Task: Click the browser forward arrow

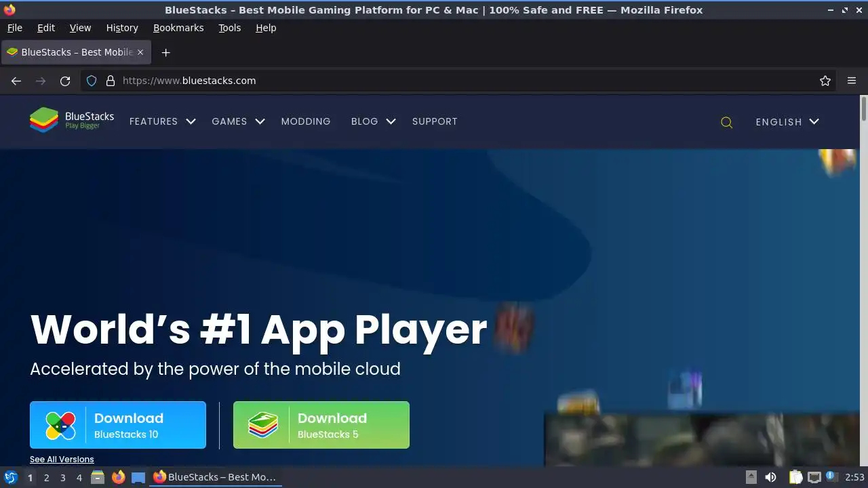Action: tap(41, 81)
